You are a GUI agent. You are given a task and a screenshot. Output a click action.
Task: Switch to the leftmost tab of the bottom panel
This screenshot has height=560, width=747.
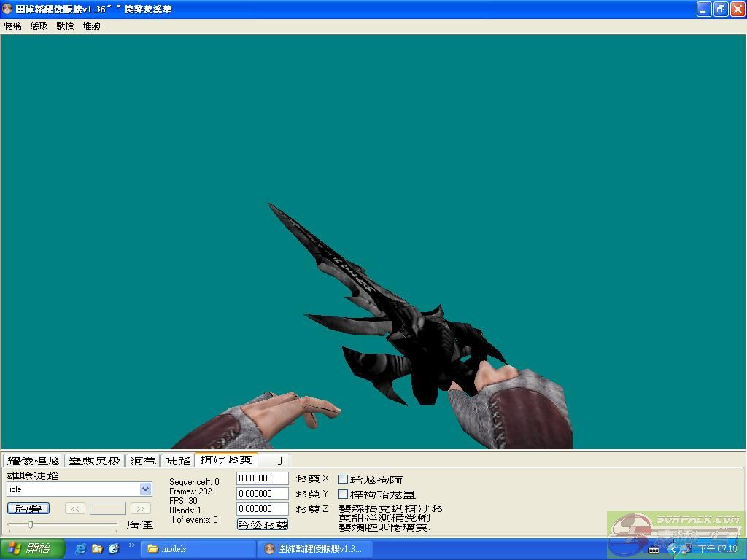tap(33, 461)
